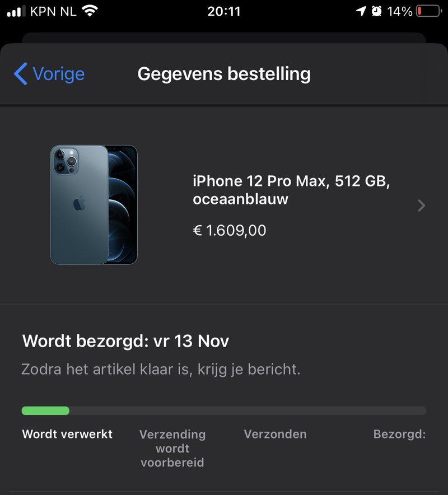Image resolution: width=448 pixels, height=495 pixels.
Task: Tap the low battery icon
Action: click(429, 11)
